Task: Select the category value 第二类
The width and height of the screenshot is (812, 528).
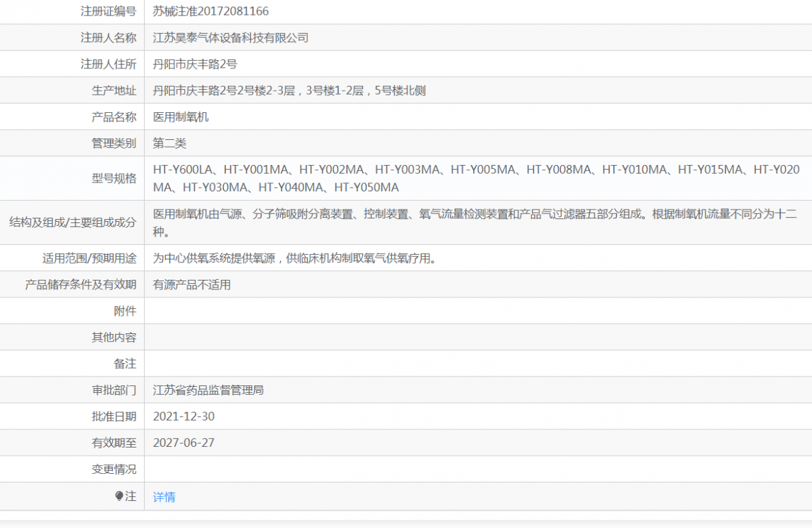Action: [x=169, y=143]
